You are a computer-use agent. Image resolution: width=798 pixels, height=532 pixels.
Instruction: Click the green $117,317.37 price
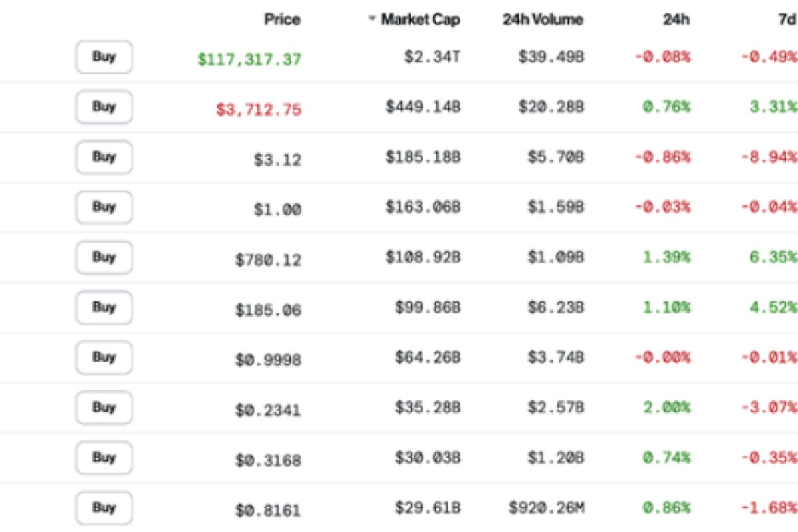tap(249, 59)
